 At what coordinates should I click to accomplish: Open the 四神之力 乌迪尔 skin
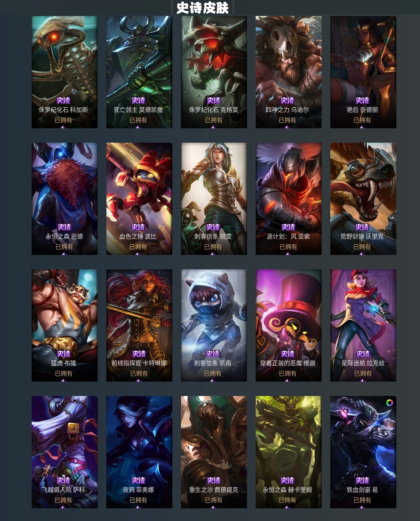click(x=289, y=72)
